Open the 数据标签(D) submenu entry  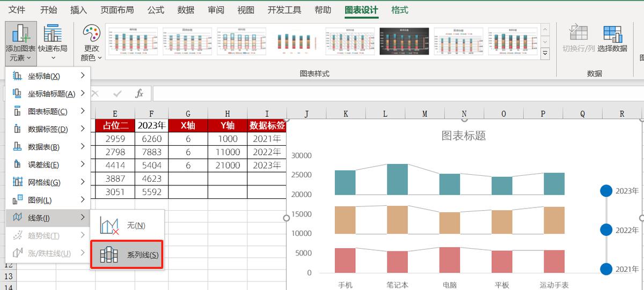(48, 129)
